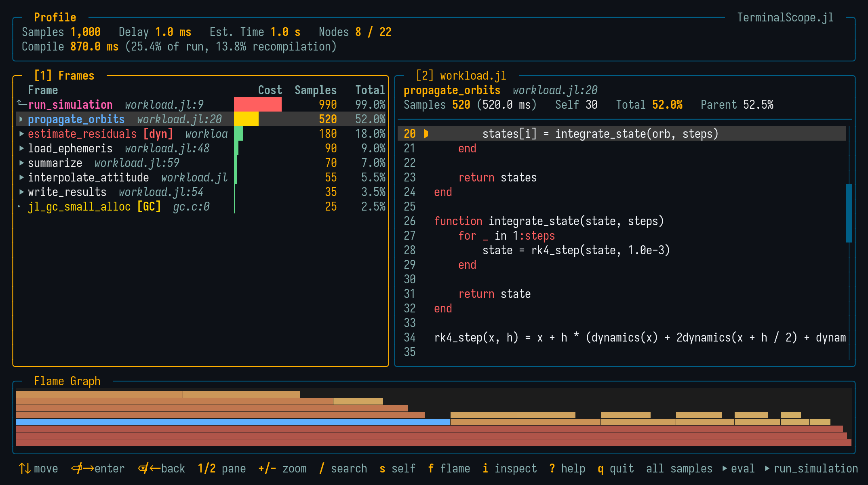Click the yellow cost bar for propagate_orbits
The image size is (868, 485).
246,119
